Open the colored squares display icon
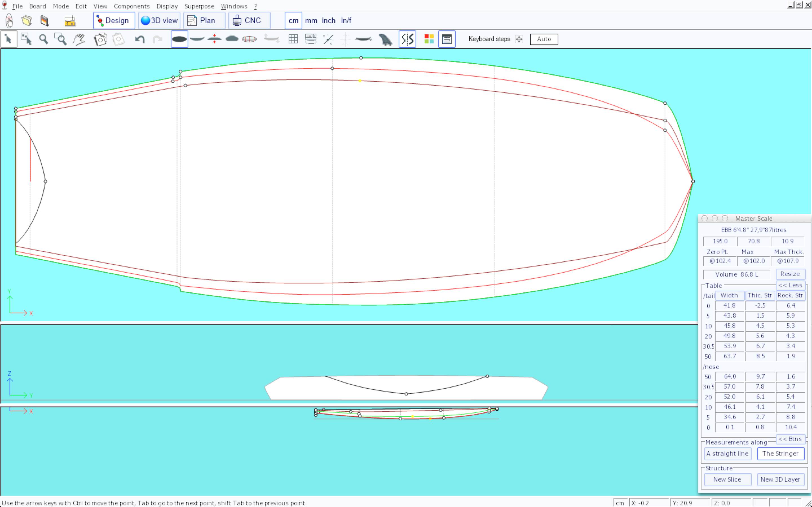The height and width of the screenshot is (507, 812). click(x=429, y=39)
